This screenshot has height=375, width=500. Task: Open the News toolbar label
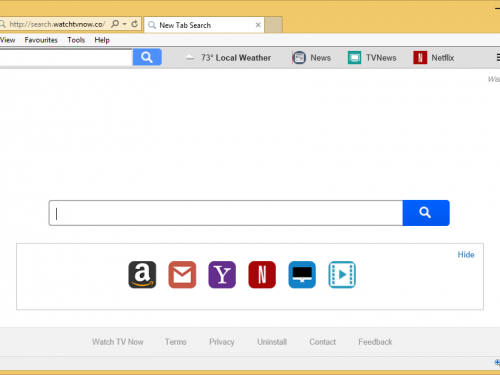tap(320, 58)
